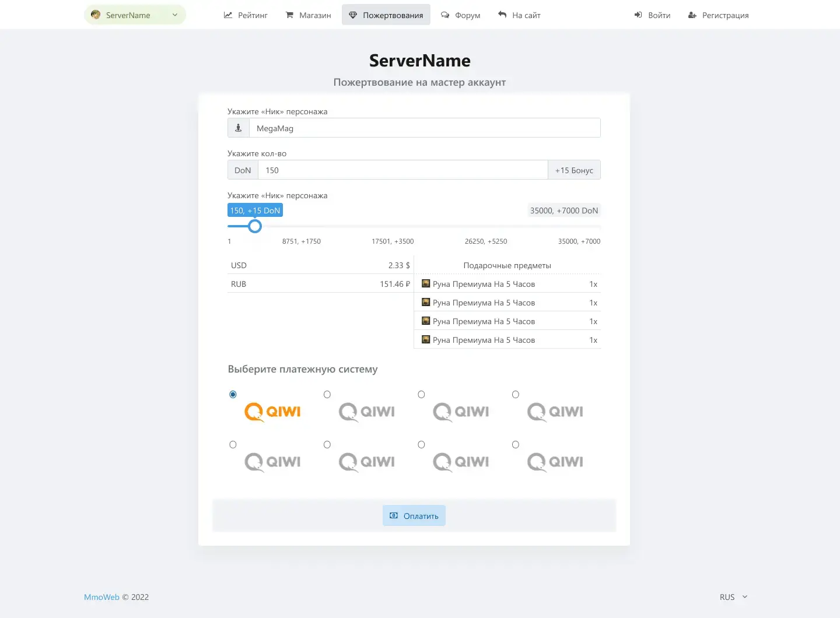This screenshot has height=618, width=840.
Task: Select the third QIWI radio in top row
Action: click(421, 395)
